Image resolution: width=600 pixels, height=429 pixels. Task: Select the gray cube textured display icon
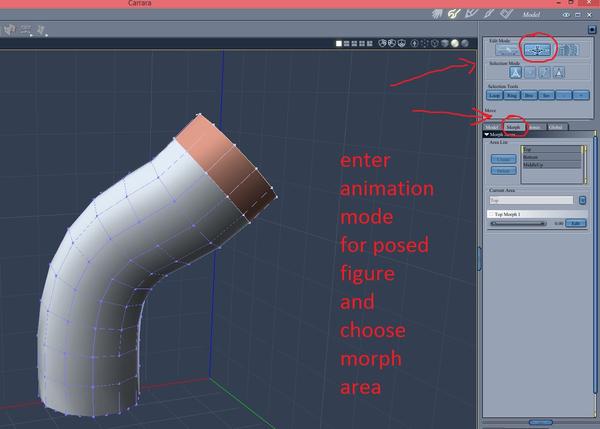[x=445, y=43]
